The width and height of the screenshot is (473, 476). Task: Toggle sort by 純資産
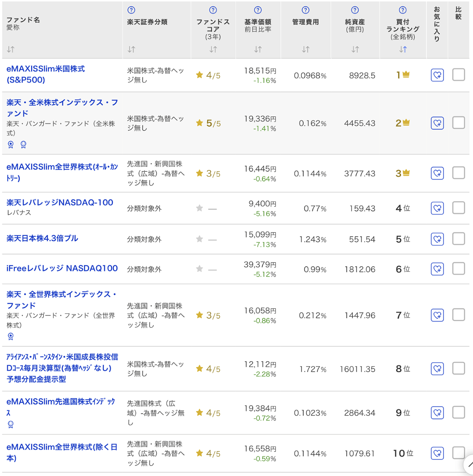click(354, 49)
